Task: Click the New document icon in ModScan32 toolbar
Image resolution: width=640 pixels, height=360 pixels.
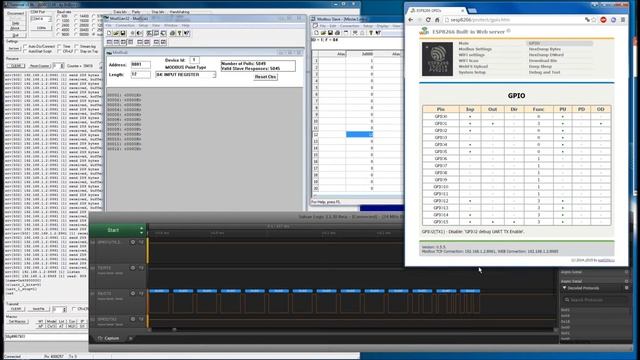Action: (x=109, y=33)
